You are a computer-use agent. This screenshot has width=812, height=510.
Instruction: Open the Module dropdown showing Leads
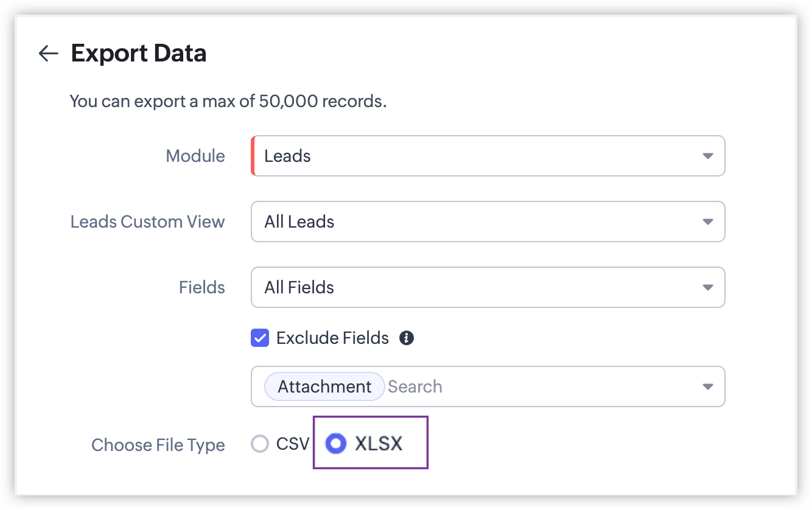point(475,156)
